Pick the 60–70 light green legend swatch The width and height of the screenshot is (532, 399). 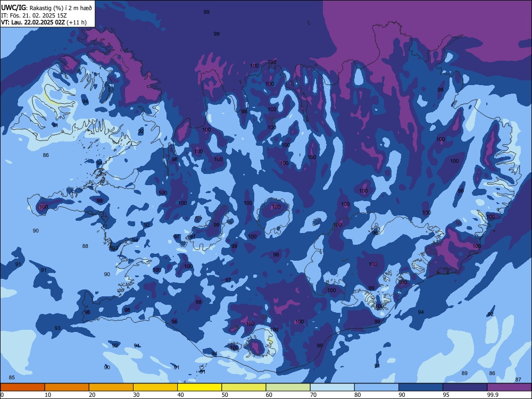(288, 387)
